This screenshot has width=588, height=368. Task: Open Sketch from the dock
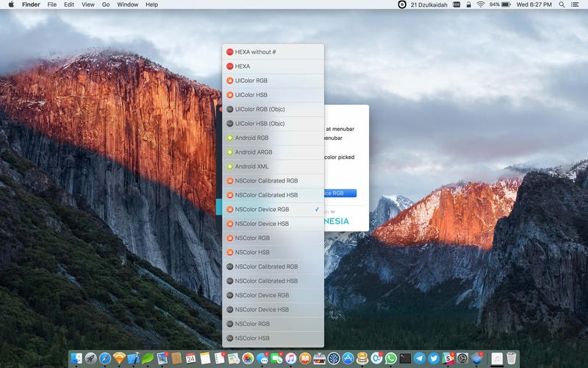[x=119, y=358]
